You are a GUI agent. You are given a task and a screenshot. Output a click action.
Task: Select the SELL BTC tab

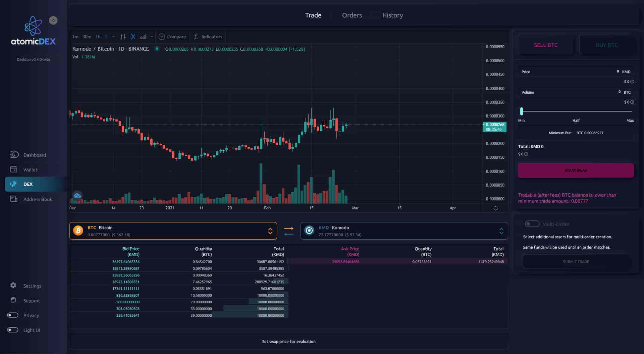tap(546, 45)
